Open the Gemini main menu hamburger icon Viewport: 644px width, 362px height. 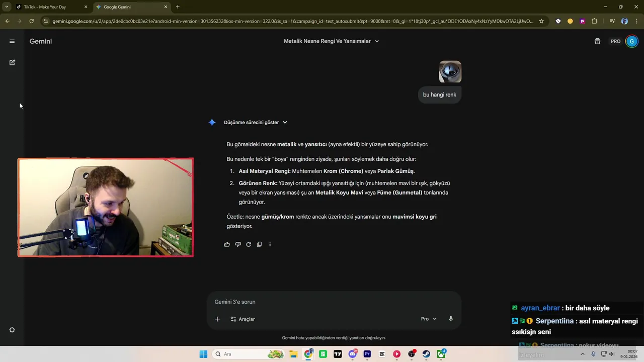12,41
